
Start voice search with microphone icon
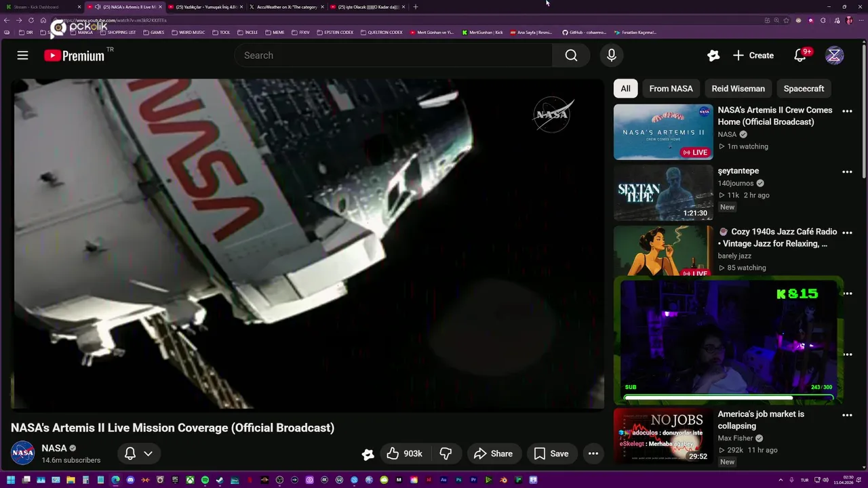point(612,56)
